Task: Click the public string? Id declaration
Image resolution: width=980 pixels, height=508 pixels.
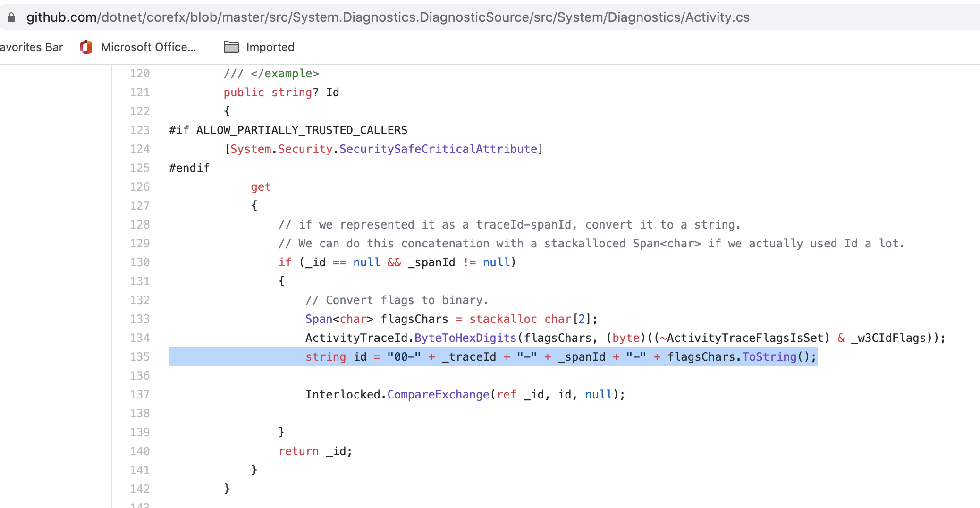Action: (282, 92)
